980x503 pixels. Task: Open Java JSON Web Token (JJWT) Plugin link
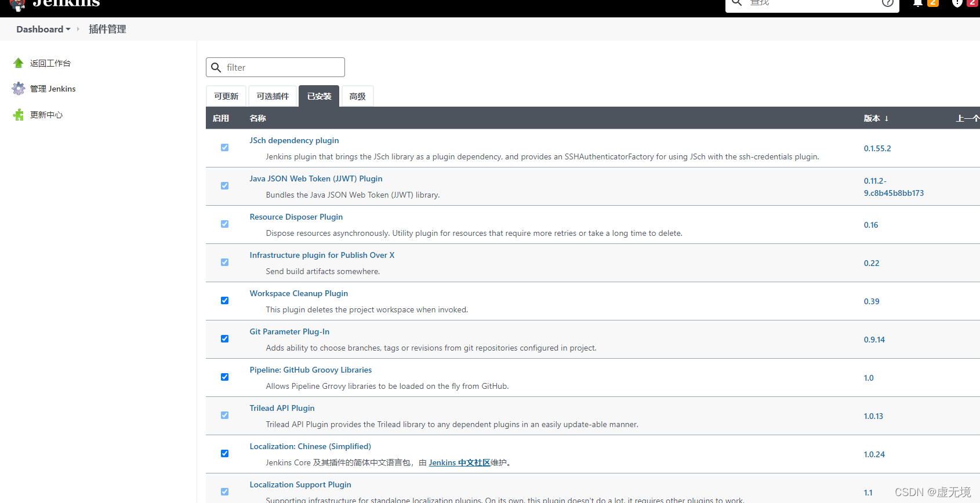[x=316, y=179]
